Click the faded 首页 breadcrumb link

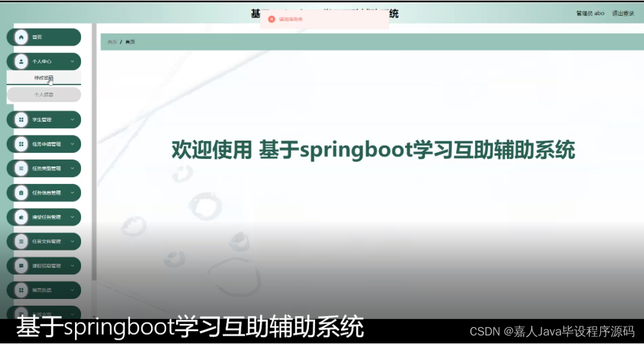(112, 42)
